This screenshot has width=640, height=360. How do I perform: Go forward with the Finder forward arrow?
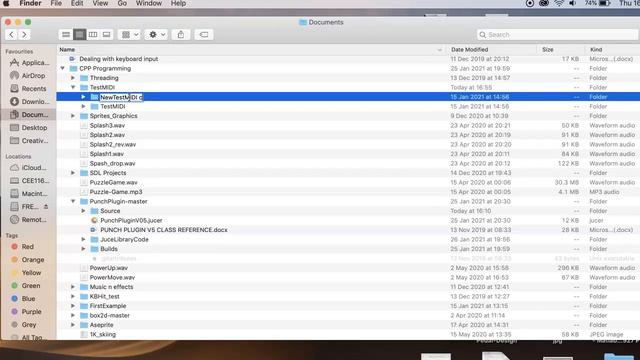[x=24, y=35]
